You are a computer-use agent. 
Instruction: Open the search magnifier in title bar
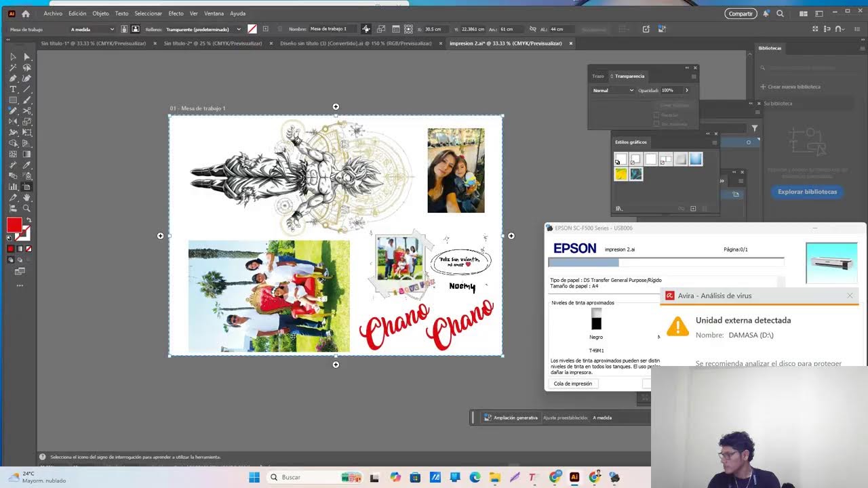pos(780,14)
